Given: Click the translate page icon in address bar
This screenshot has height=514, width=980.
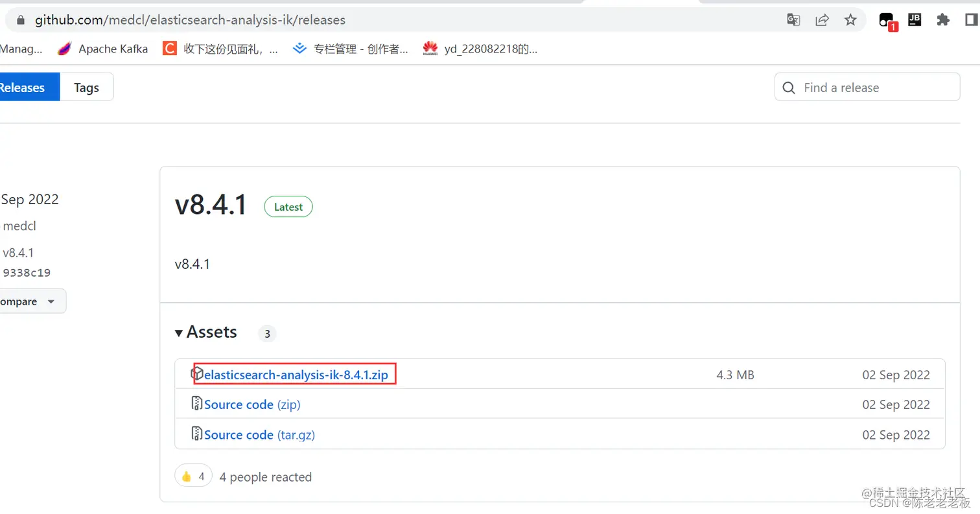Looking at the screenshot, I should point(793,20).
